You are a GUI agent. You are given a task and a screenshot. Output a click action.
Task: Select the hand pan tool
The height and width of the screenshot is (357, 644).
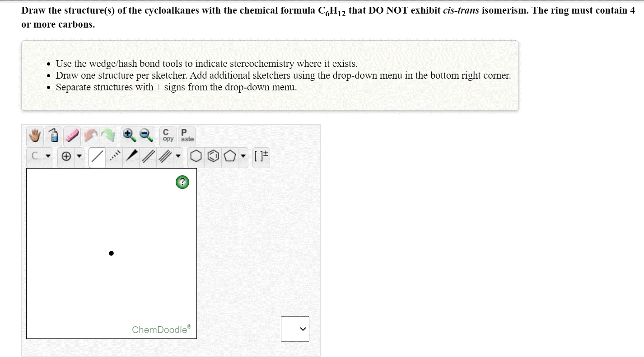coord(35,136)
